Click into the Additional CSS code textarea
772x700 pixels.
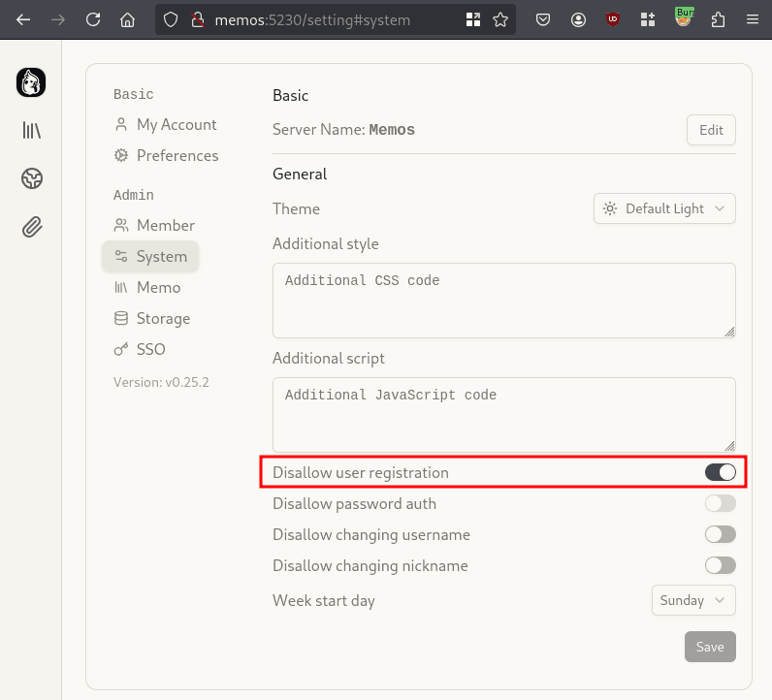[503, 301]
